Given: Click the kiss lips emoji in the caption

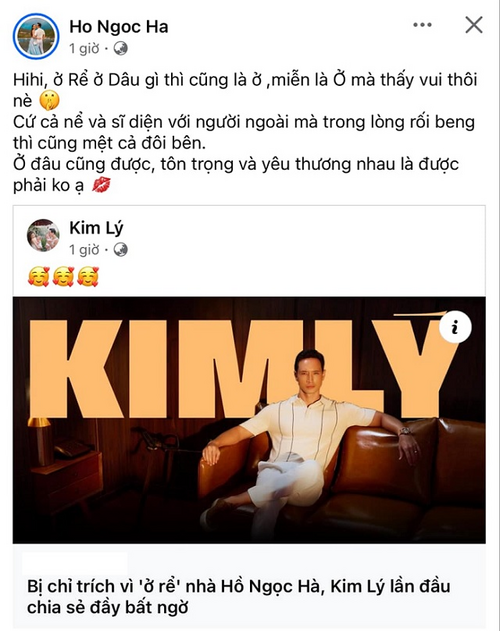Looking at the screenshot, I should [x=101, y=186].
